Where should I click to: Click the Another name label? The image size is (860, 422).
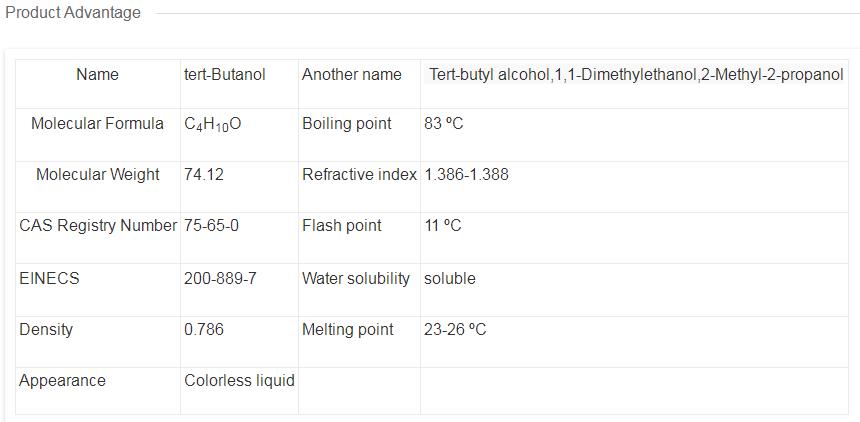[352, 74]
